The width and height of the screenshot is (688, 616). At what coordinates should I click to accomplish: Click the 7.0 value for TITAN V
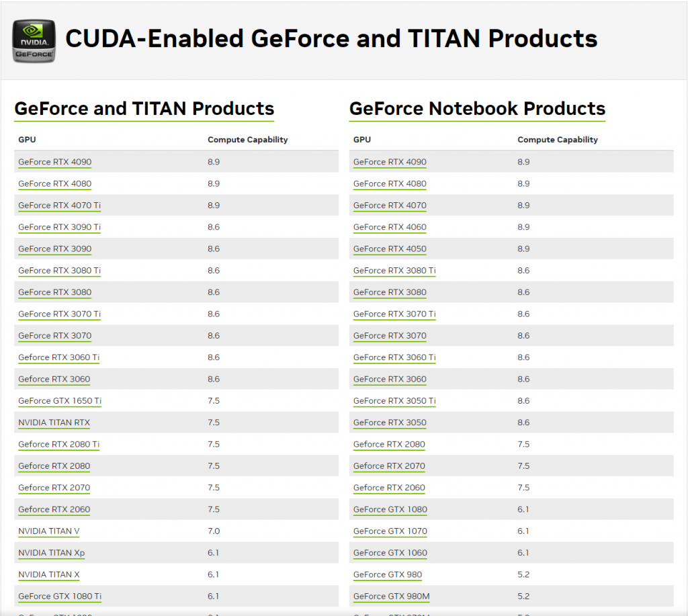point(214,531)
